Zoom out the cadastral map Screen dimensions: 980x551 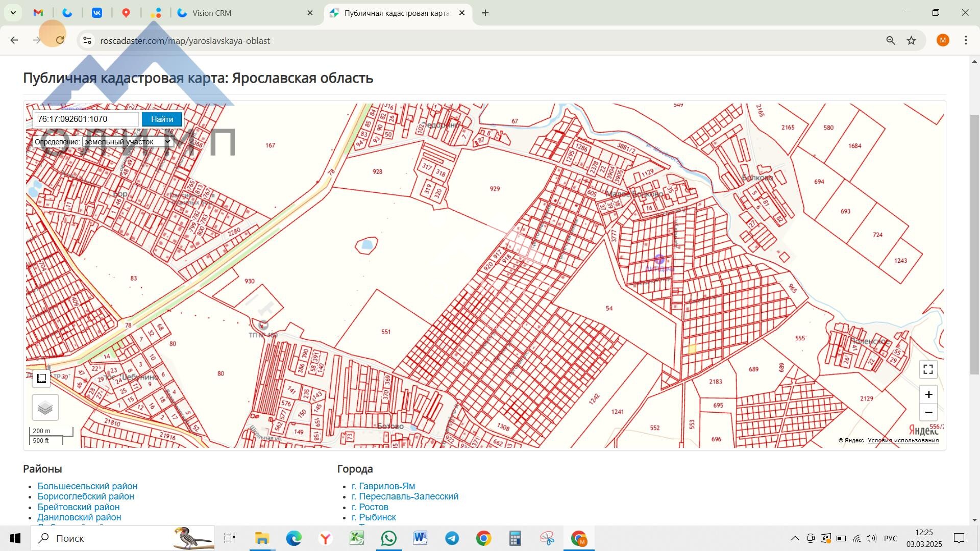tap(928, 412)
